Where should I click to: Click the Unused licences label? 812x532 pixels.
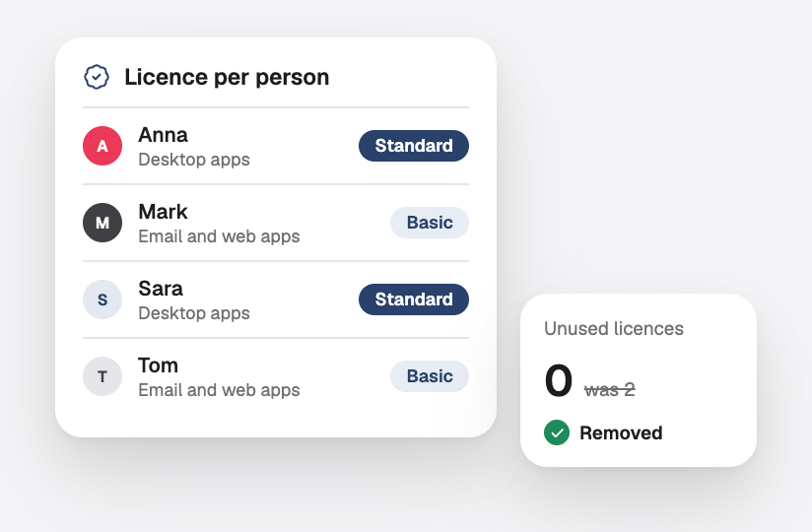(614, 329)
